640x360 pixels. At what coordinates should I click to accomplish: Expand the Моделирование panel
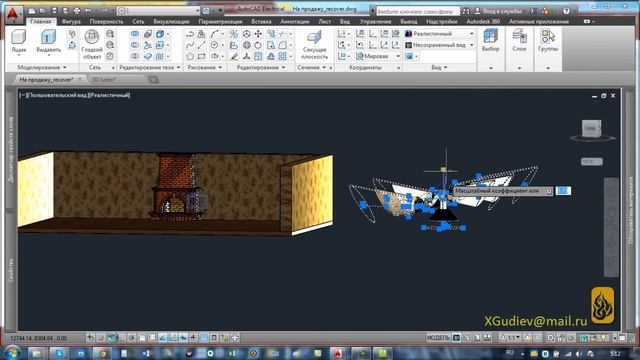42,67
